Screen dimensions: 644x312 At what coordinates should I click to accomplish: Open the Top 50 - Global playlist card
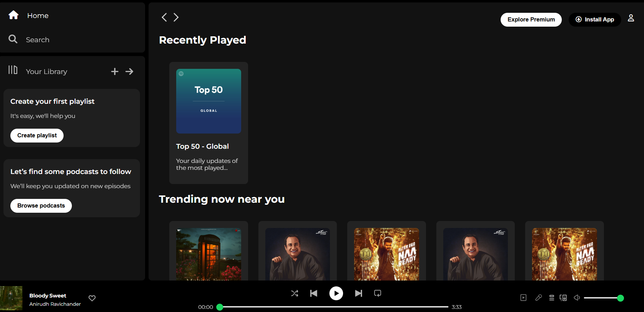209,122
